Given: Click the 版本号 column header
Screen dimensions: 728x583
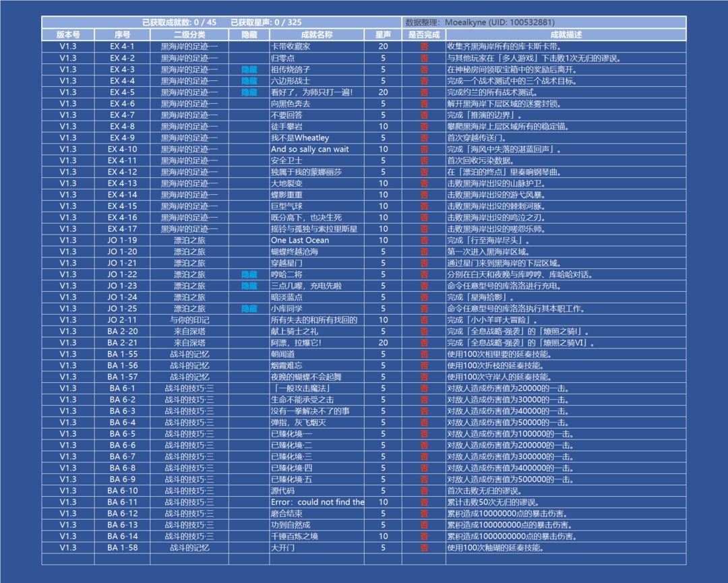Looking at the screenshot, I should point(68,34).
